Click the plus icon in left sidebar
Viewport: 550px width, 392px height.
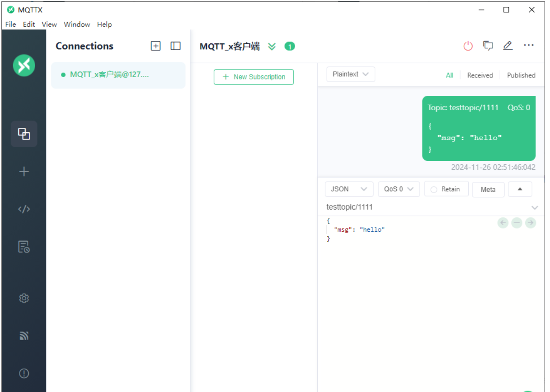click(24, 172)
